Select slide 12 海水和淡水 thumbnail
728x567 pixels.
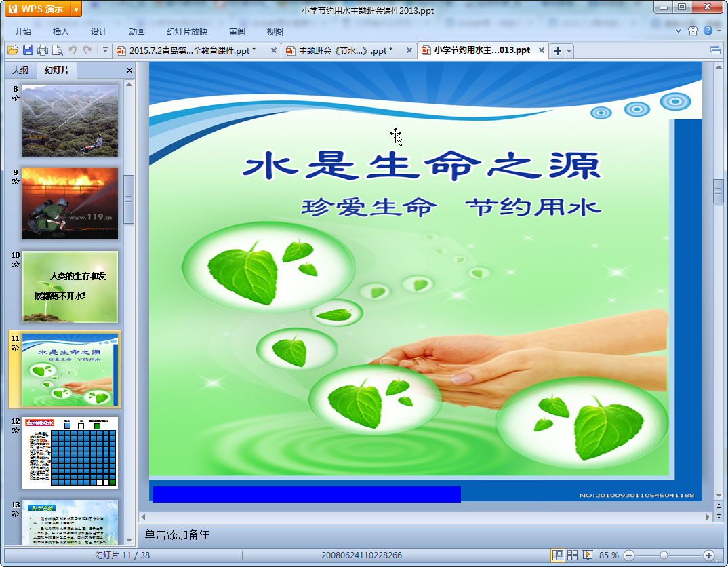pos(70,453)
